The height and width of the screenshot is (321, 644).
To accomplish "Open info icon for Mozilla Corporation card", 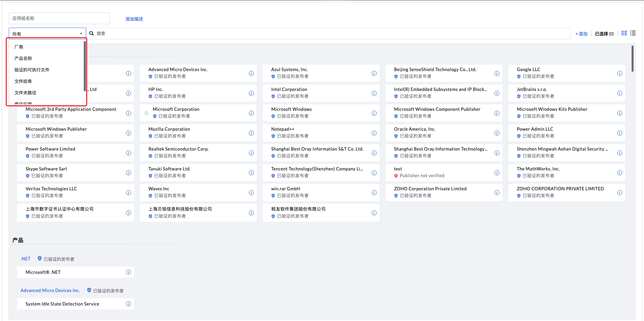I will point(251,133).
